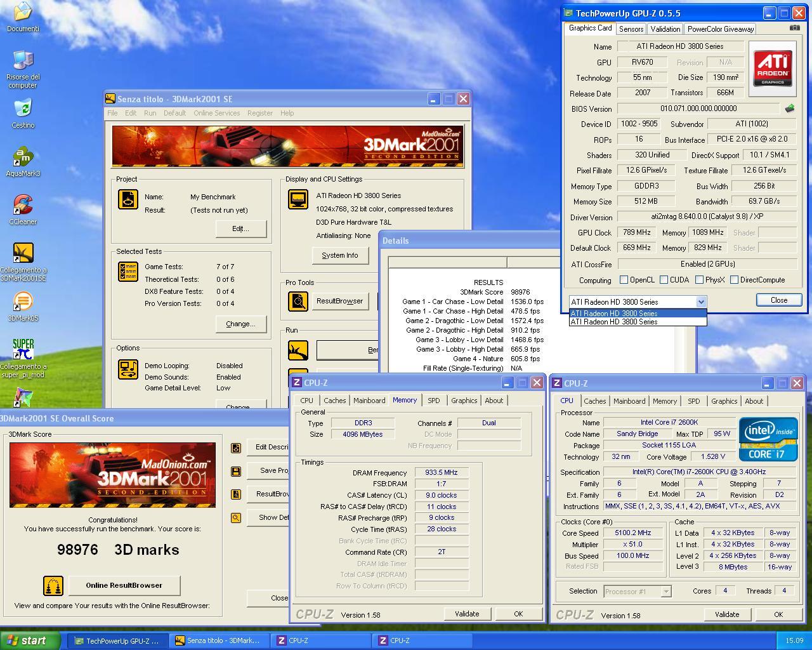Click the Intel Core i7 logo in CPU-Z
Viewport: 812px width, 650px height.
[768, 439]
